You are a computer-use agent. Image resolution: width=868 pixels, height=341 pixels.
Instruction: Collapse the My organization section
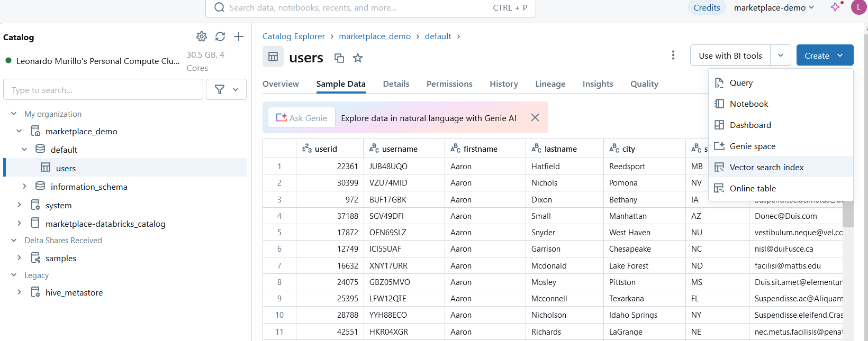[x=14, y=114]
